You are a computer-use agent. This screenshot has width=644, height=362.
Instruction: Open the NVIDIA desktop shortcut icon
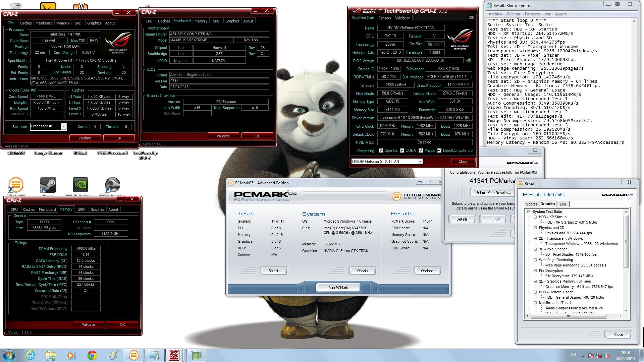pyautogui.click(x=80, y=185)
